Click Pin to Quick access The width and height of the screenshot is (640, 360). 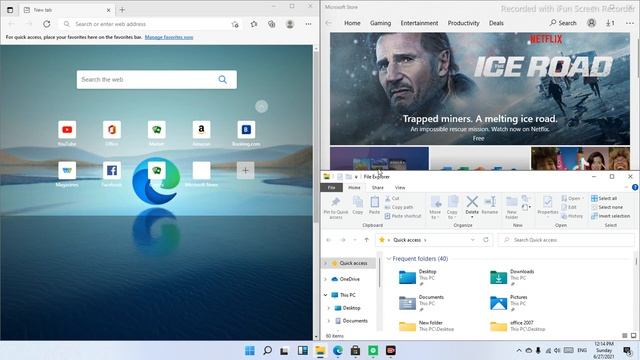pos(336,207)
